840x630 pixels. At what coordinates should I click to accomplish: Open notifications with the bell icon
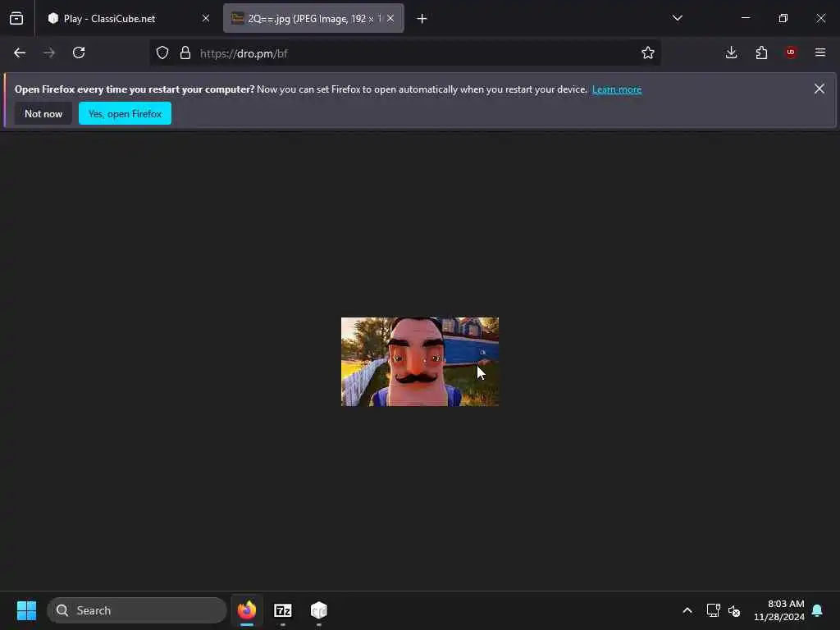coord(818,610)
